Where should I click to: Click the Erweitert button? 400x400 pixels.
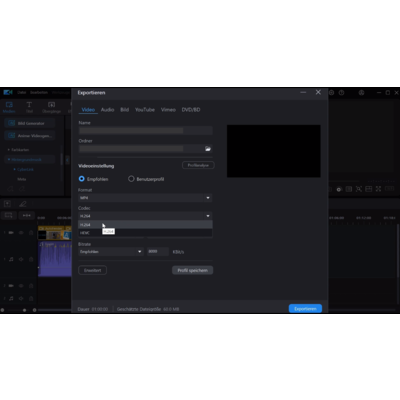93,270
